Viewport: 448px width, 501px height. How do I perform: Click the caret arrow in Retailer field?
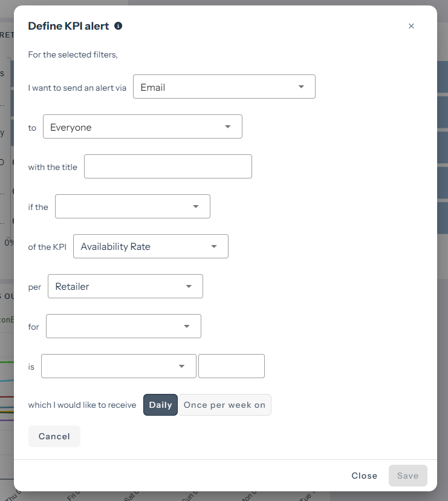(189, 286)
